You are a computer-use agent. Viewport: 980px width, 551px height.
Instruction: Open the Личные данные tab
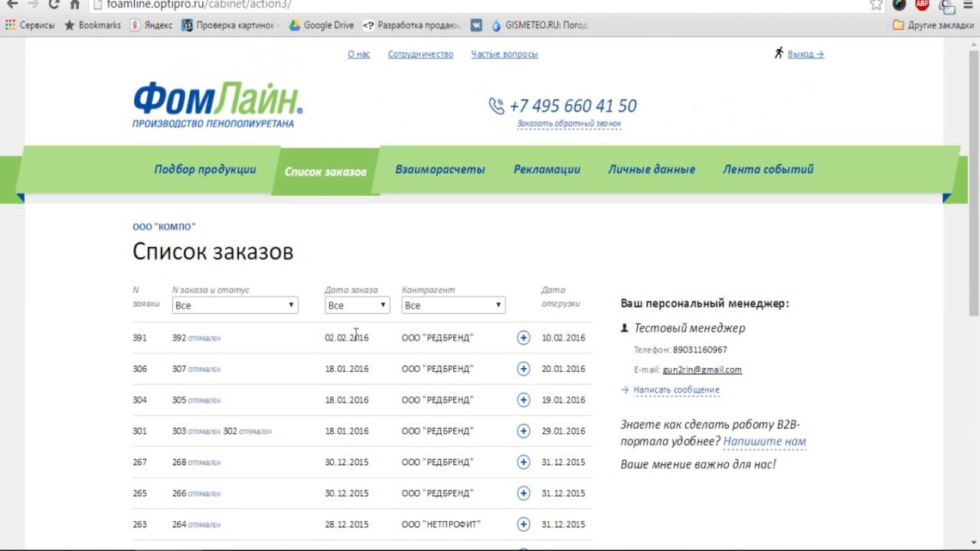652,170
